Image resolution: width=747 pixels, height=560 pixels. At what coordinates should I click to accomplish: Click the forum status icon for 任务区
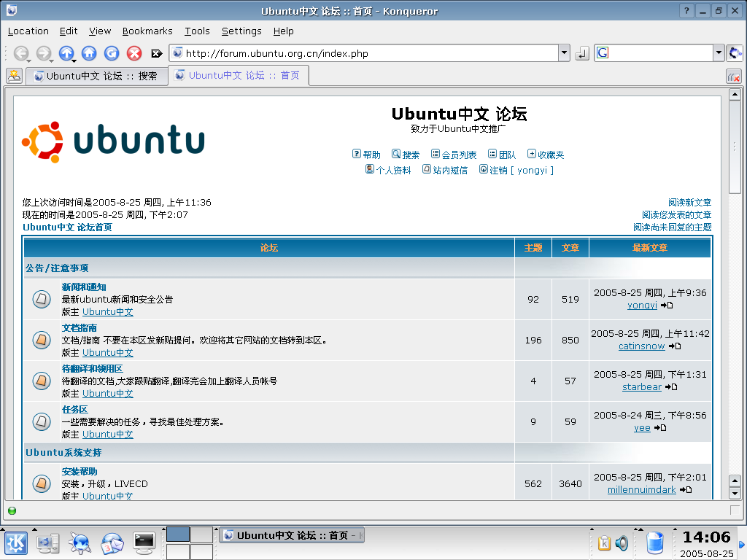(42, 421)
